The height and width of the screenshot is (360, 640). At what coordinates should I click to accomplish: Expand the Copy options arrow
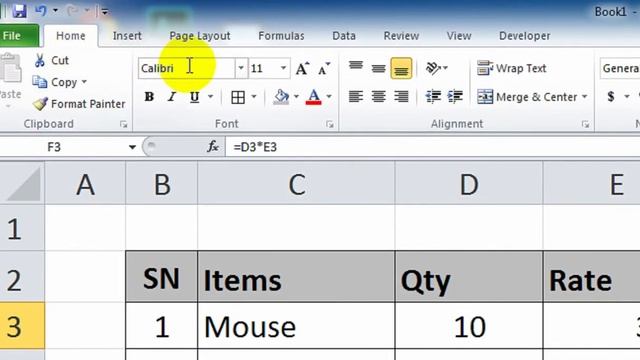[84, 82]
